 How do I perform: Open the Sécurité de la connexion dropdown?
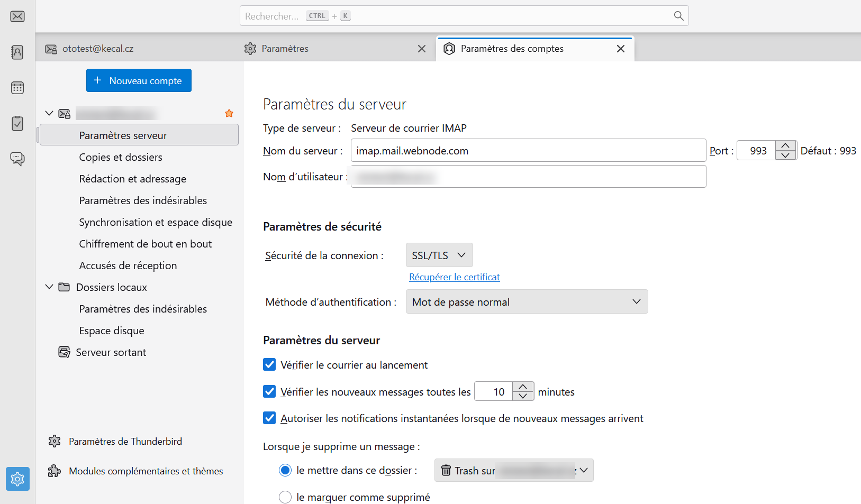[439, 255]
